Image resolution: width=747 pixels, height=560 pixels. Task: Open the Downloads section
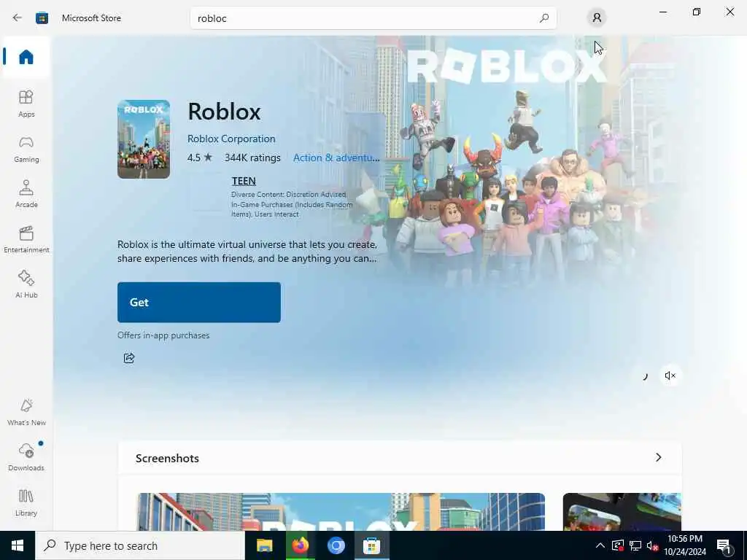(x=26, y=457)
